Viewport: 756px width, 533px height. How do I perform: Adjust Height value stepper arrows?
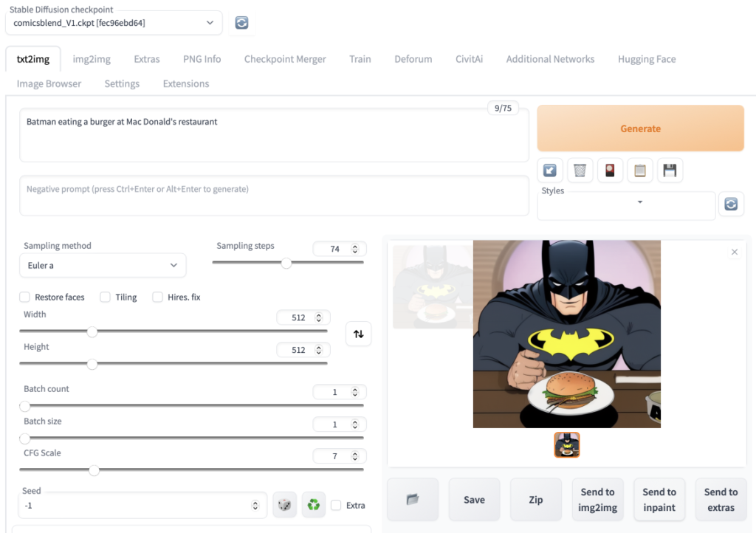click(318, 350)
